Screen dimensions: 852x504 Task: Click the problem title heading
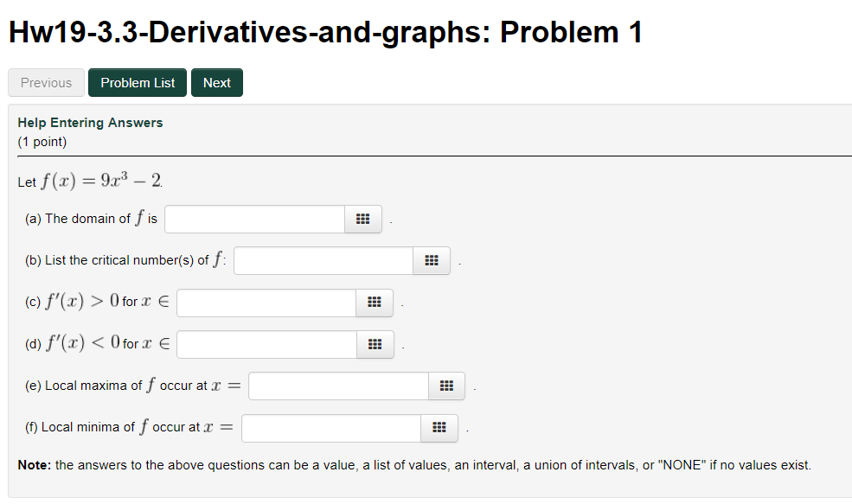click(325, 31)
